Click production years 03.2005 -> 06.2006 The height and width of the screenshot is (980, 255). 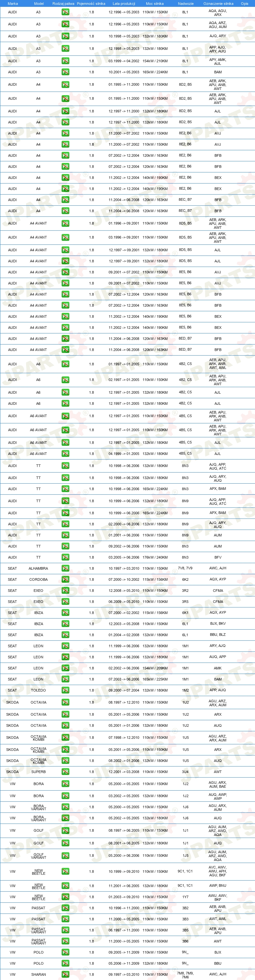pos(124,557)
